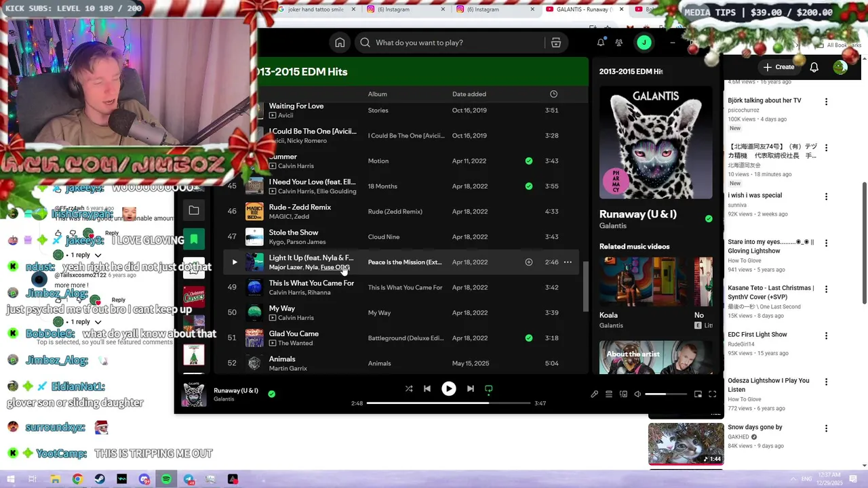Open the Spotify profile menu J
Viewport: 868px width, 488px height.
pyautogui.click(x=644, y=43)
